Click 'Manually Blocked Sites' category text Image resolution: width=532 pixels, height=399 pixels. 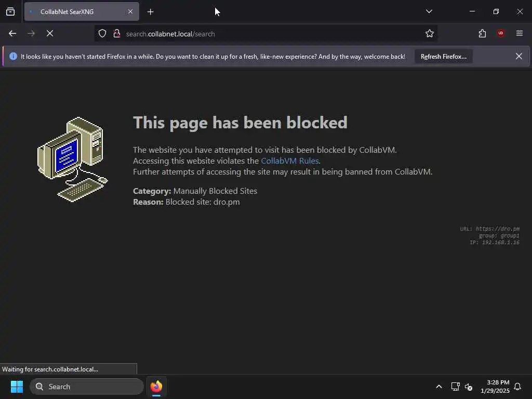pyautogui.click(x=215, y=191)
